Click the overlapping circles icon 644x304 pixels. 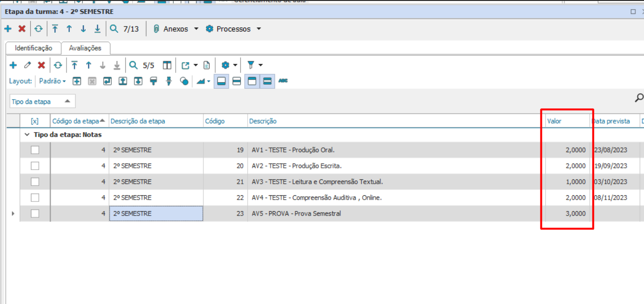[x=184, y=81]
